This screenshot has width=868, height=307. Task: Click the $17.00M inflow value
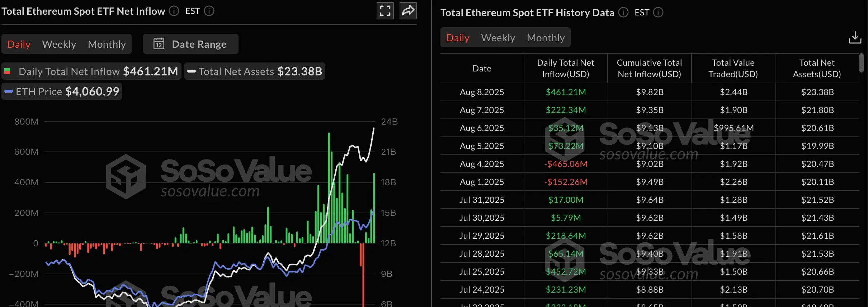coord(566,200)
